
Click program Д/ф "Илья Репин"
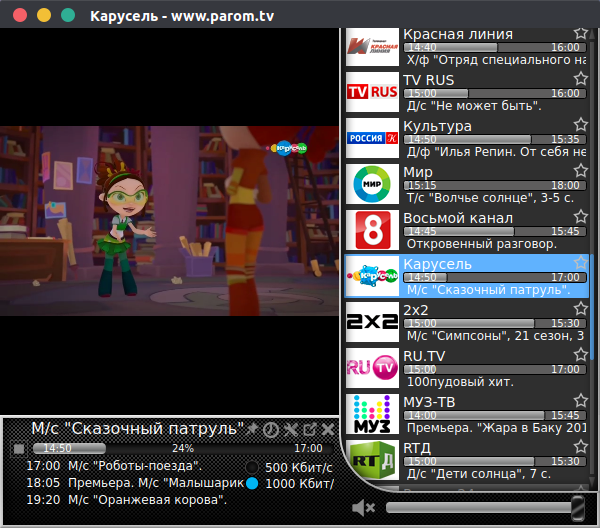click(x=496, y=152)
